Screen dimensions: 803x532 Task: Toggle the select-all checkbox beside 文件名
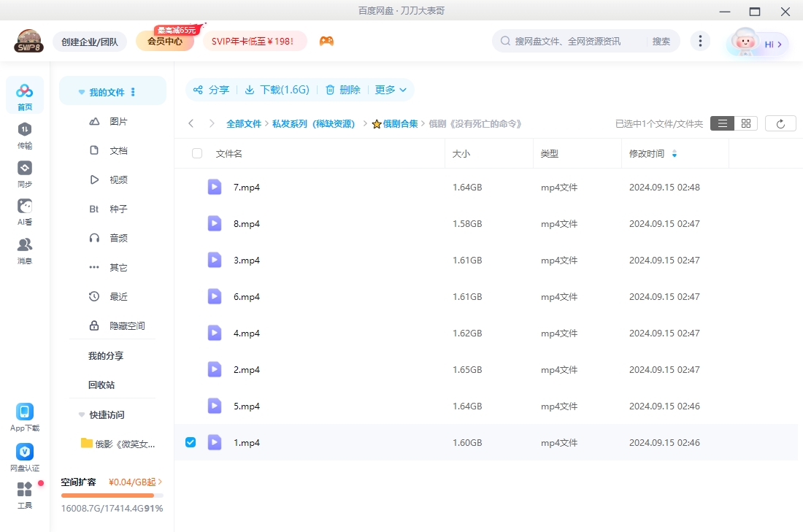tap(197, 153)
